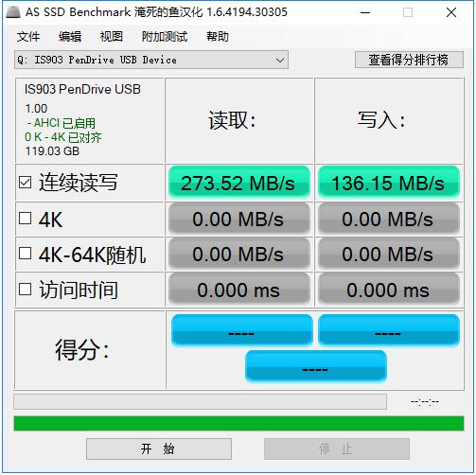This screenshot has width=476, height=475.
Task: Click the 273.52 MB/s sequential read result
Action: coord(239,183)
